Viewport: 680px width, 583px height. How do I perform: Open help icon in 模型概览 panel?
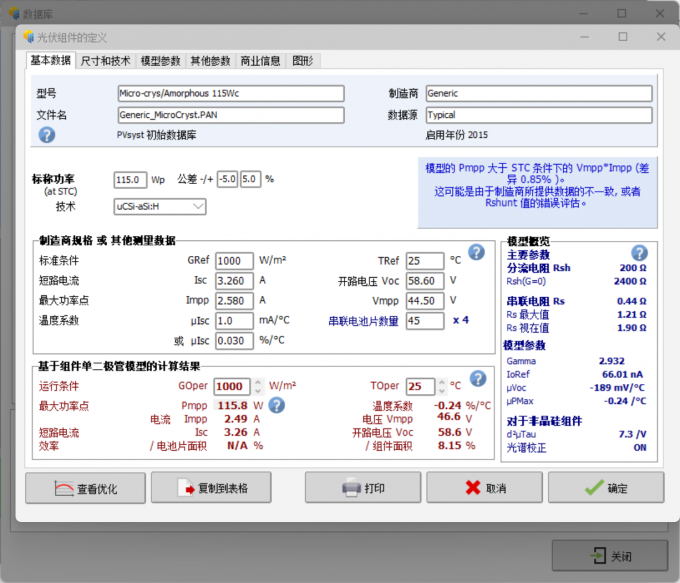coord(639,253)
